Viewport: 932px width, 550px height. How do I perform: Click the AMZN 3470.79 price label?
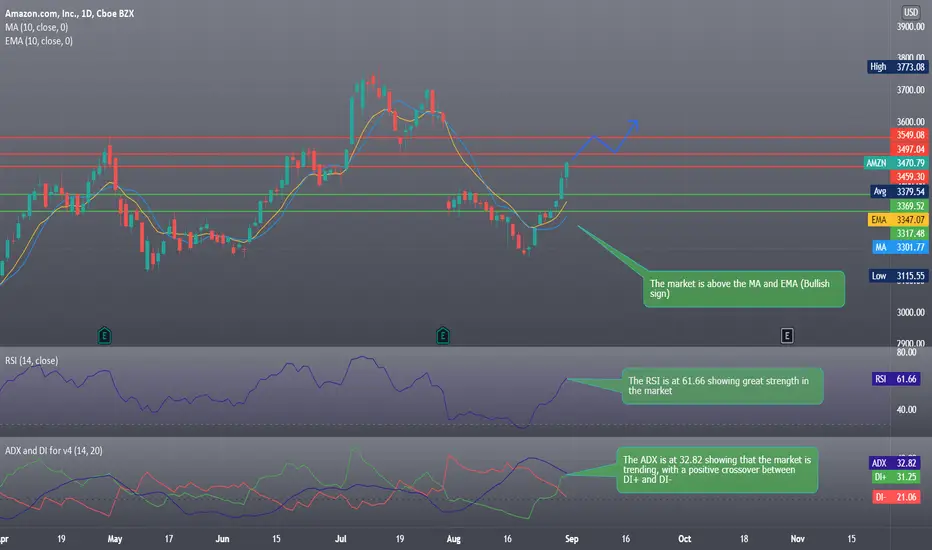895,163
